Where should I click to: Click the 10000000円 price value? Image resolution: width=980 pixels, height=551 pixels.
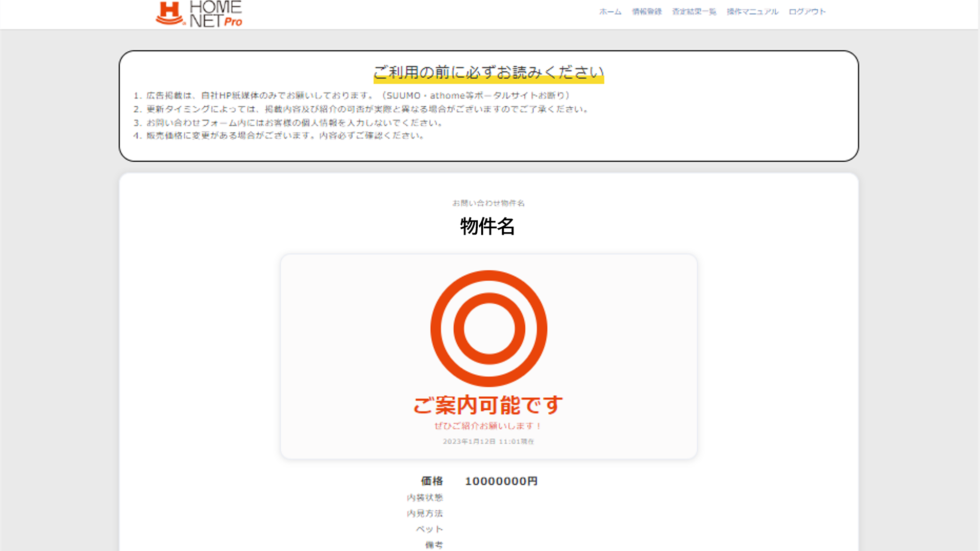[501, 481]
